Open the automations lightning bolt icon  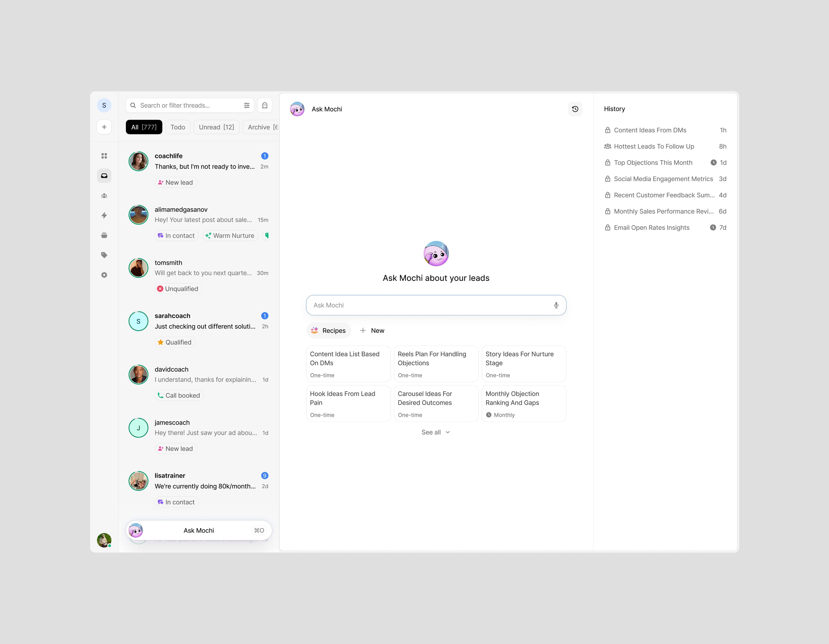(104, 216)
